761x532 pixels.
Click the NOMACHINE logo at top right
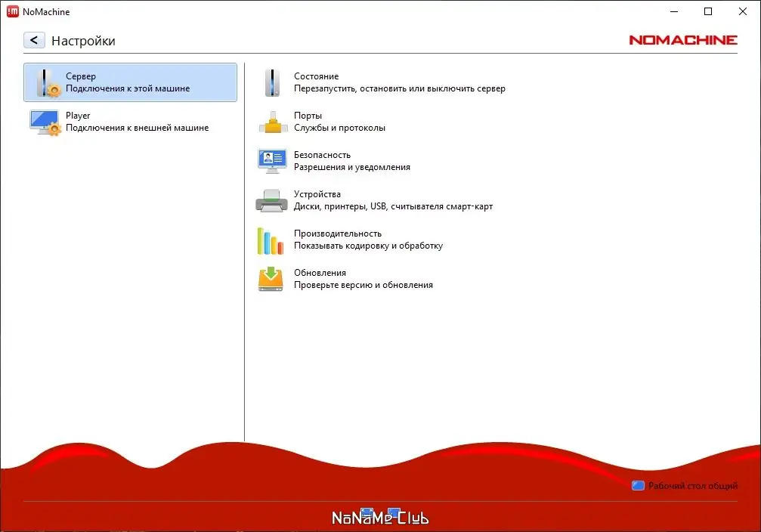pos(683,40)
